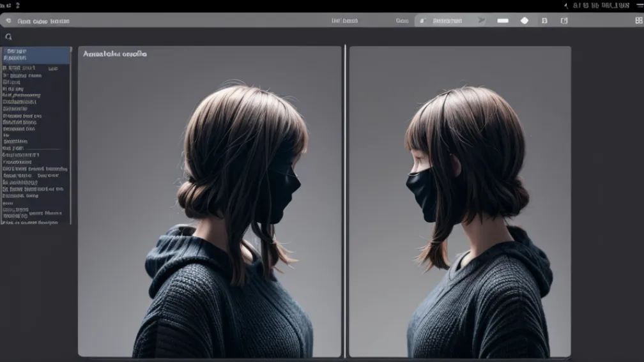
Task: Open the grid view icon at the toolbar's far right
Action: [638, 20]
